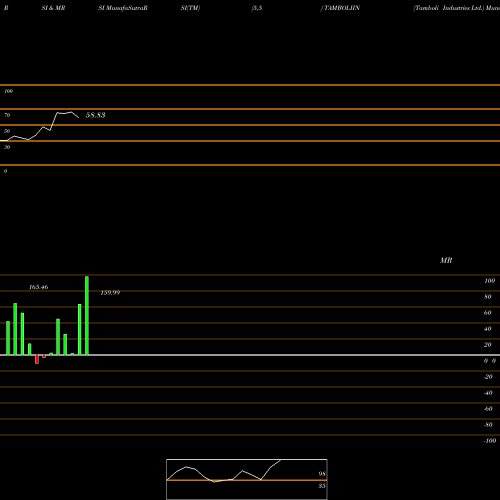Click the '(5,5' parameter text in header
500x500 pixels.
point(257,8)
